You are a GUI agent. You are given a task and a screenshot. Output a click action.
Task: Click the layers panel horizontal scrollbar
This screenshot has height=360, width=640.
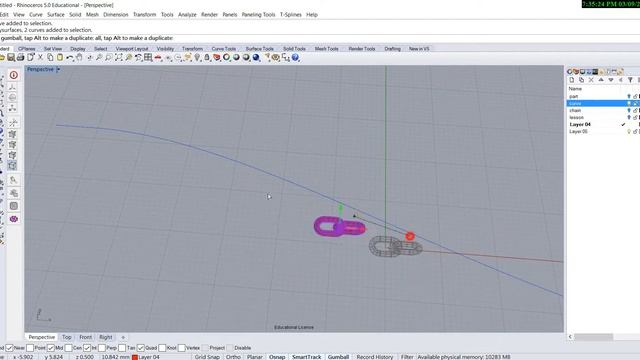[593, 337]
